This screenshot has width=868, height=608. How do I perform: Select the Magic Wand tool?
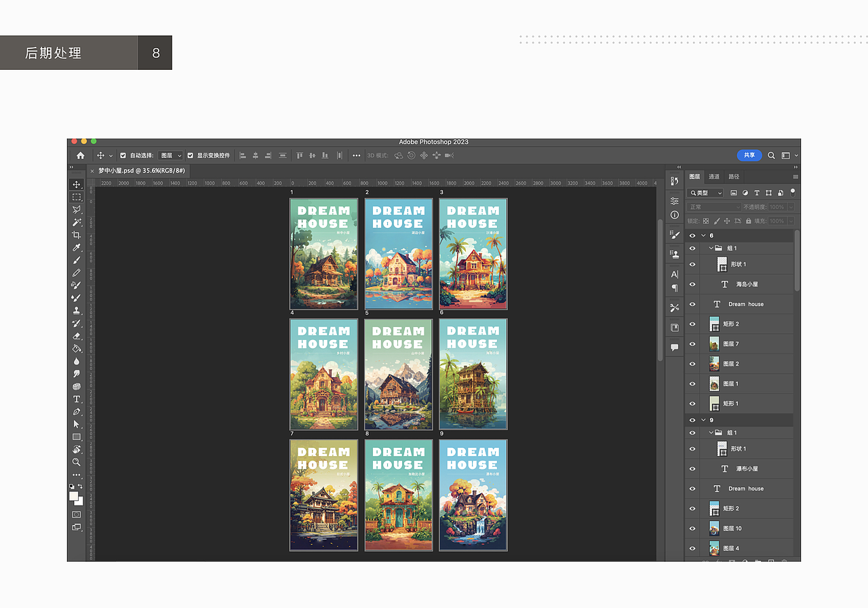(x=77, y=222)
